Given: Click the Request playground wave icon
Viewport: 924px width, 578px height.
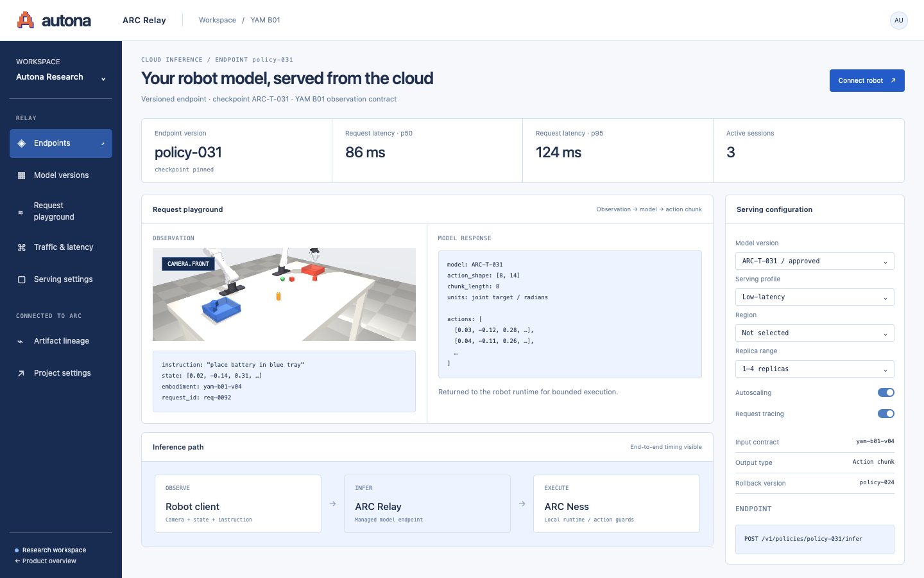Looking at the screenshot, I should pyautogui.click(x=21, y=212).
